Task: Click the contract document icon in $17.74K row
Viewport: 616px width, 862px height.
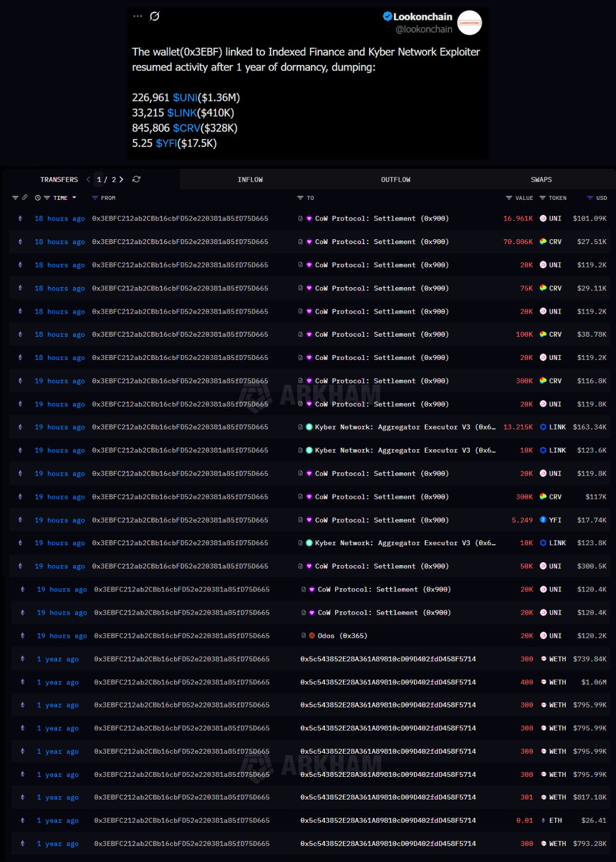Action: (x=300, y=520)
